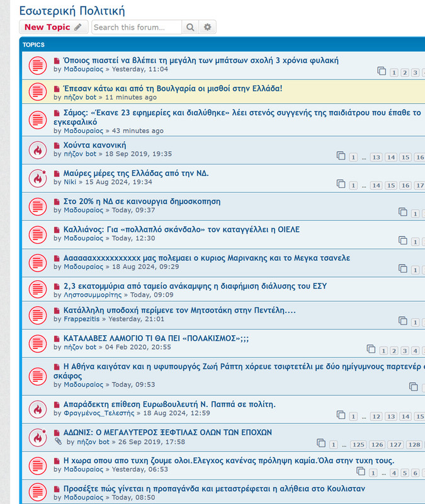Open author Niki's profile
Image resolution: width=425 pixels, height=504 pixels.
point(70,182)
